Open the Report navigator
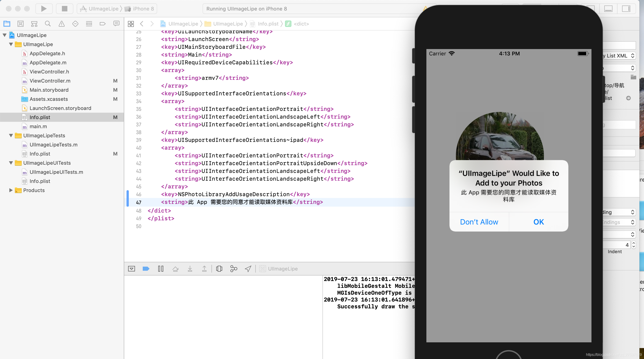The width and height of the screenshot is (644, 359). click(x=116, y=24)
